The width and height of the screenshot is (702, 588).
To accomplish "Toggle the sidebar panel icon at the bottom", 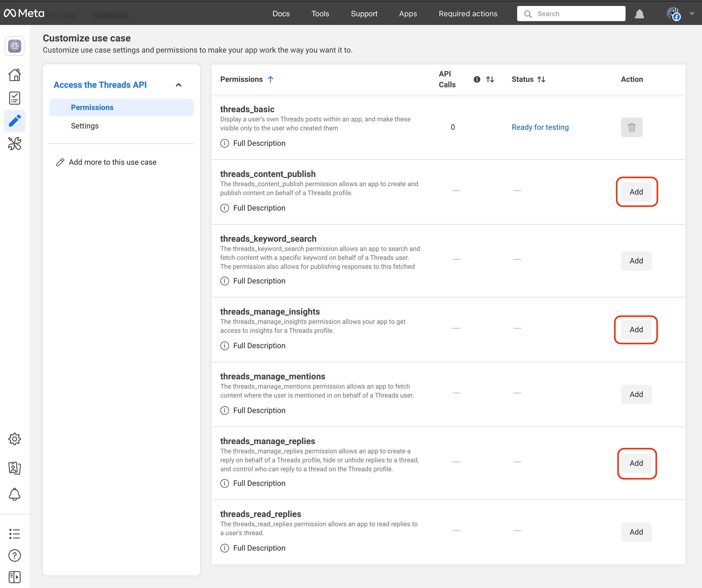I will click(x=15, y=577).
